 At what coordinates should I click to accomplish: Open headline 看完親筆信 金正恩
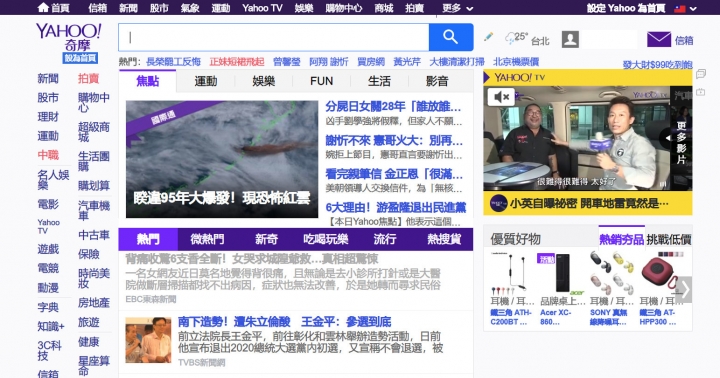[x=394, y=174]
